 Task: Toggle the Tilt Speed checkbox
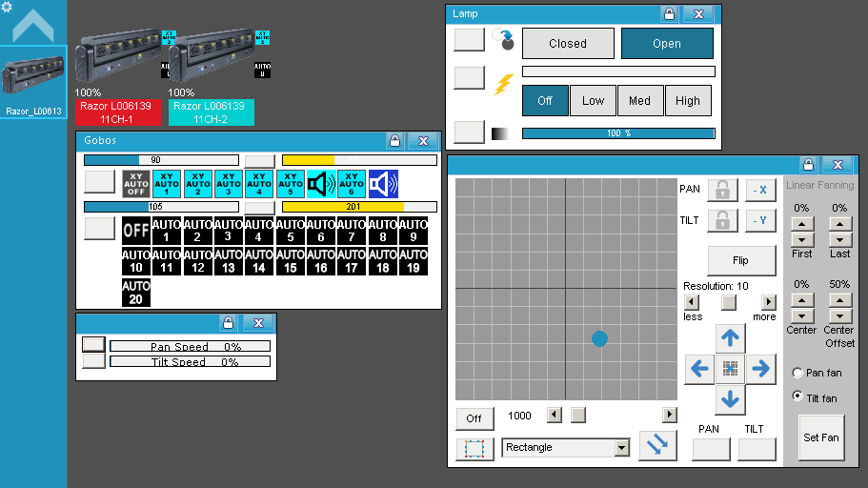93,360
